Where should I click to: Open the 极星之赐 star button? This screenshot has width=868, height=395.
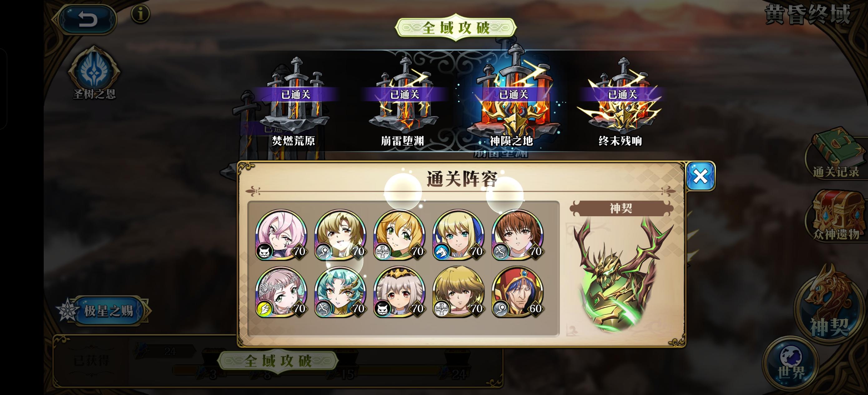coord(103,310)
